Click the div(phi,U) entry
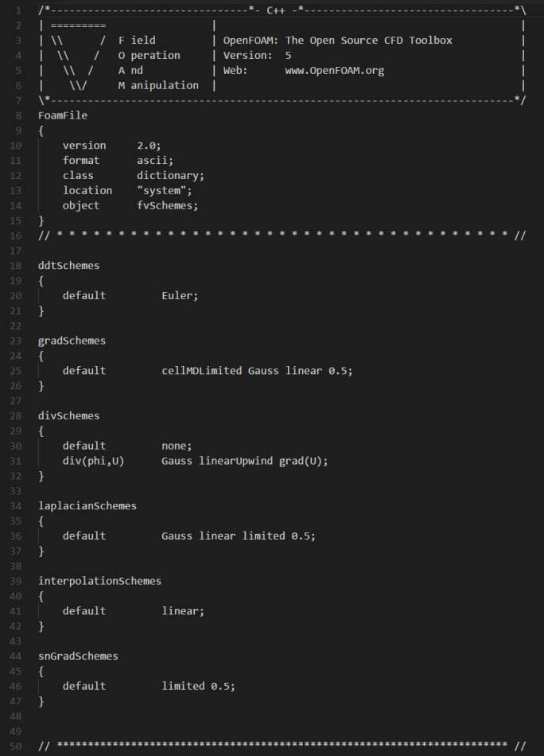Screen dimensions: 544x756 click(x=93, y=461)
